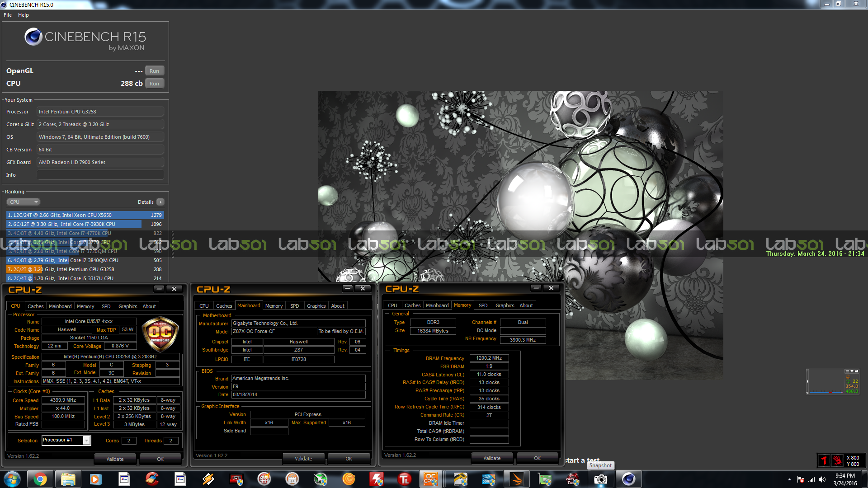Viewport: 868px width, 488px height.
Task: Open the Processor #1 selection dropdown
Action: click(66, 440)
